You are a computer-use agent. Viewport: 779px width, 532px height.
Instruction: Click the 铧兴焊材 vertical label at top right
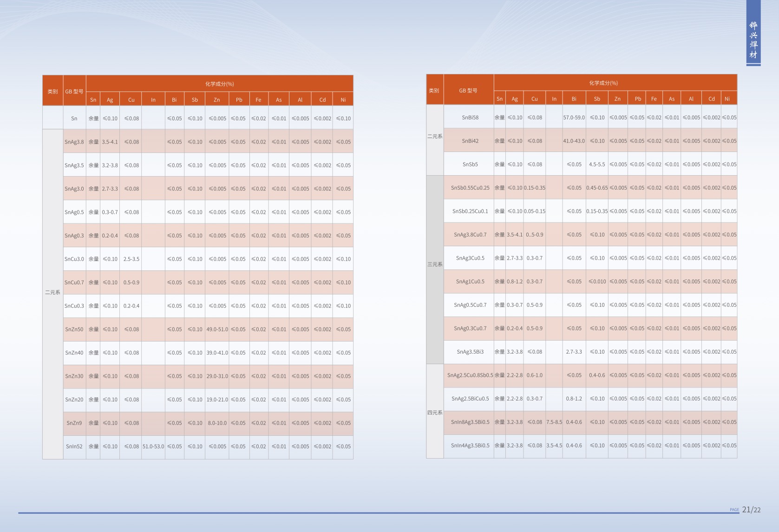click(753, 40)
